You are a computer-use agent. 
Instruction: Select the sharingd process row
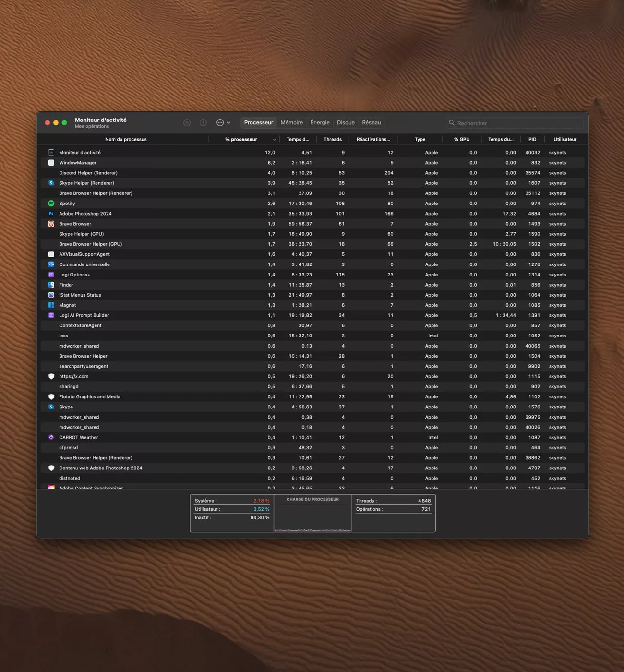(312, 387)
